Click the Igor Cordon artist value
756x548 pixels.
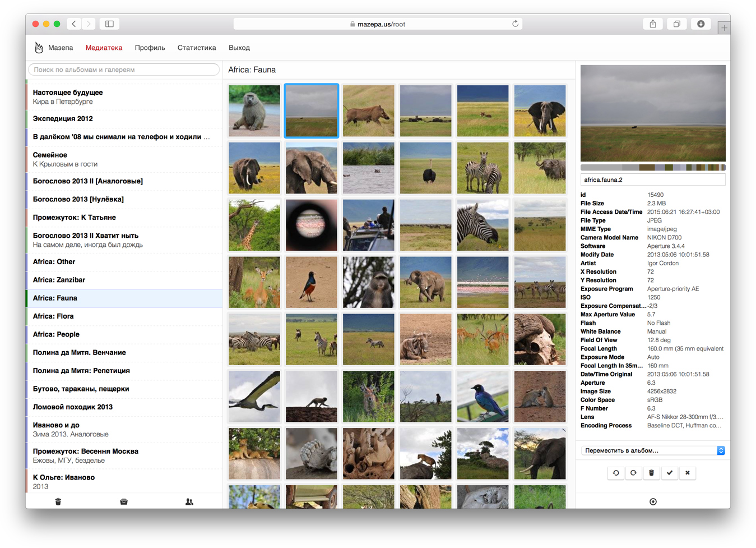tap(663, 263)
